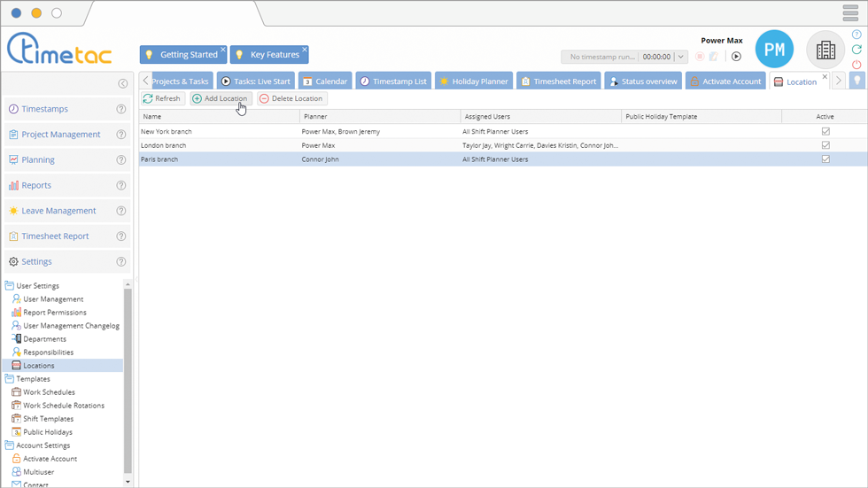
Task: Start timer with the play icon
Action: coord(736,57)
